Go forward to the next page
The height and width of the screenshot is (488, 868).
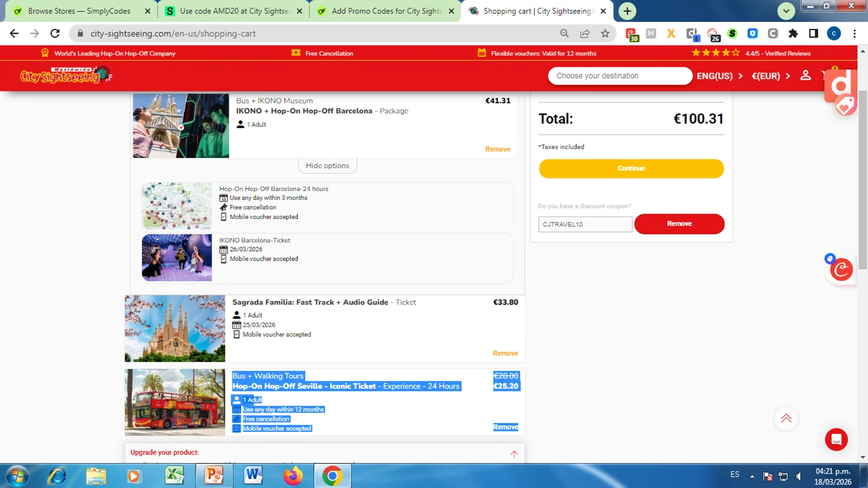point(35,34)
